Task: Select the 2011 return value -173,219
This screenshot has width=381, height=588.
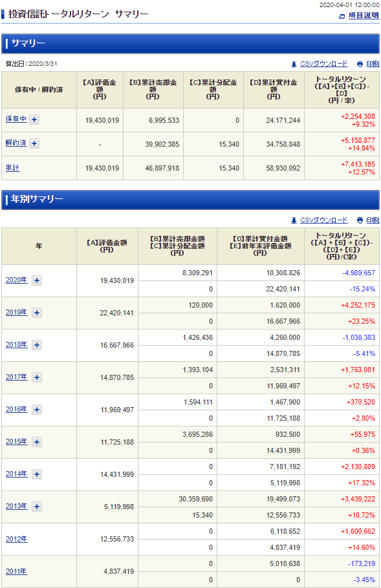Action: pyautogui.click(x=362, y=563)
